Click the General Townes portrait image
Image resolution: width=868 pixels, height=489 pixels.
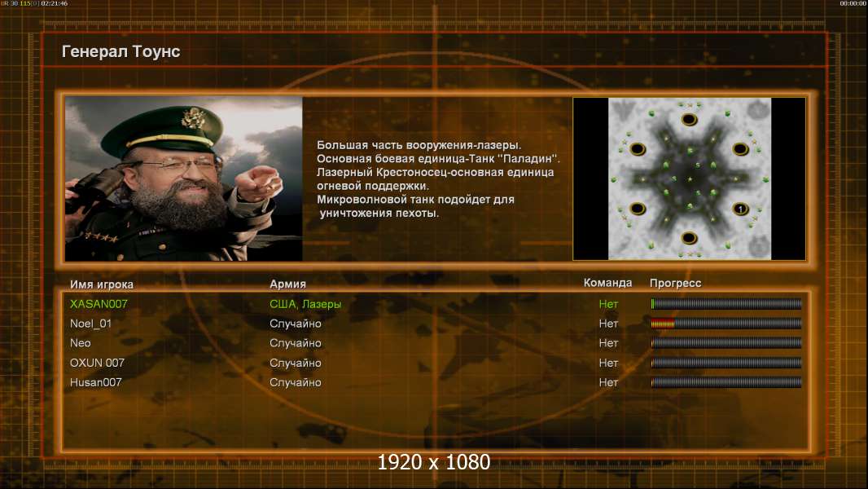(184, 178)
